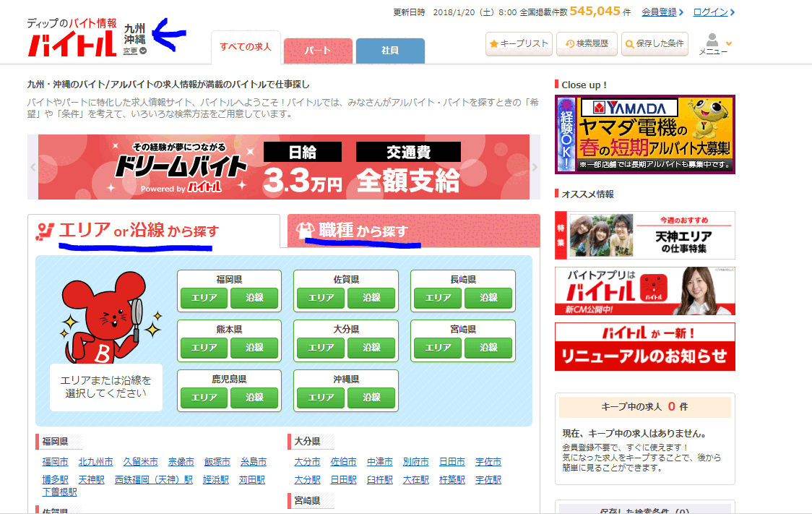Choose エリア for 福岡県
This screenshot has width=812, height=514.
coord(204,298)
